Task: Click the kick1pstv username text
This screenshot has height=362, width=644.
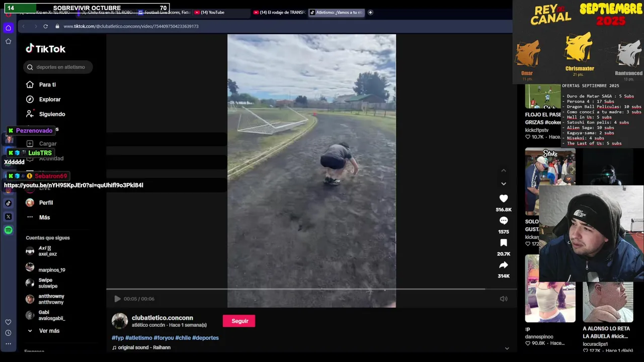Action: pyautogui.click(x=537, y=130)
